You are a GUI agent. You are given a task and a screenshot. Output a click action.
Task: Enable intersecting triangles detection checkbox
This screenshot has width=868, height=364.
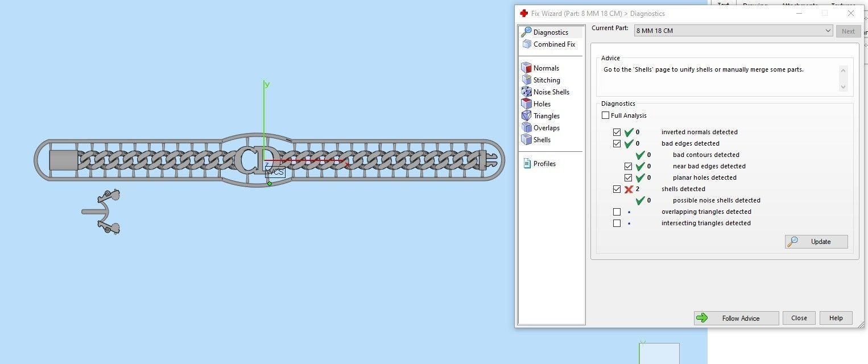coord(617,223)
